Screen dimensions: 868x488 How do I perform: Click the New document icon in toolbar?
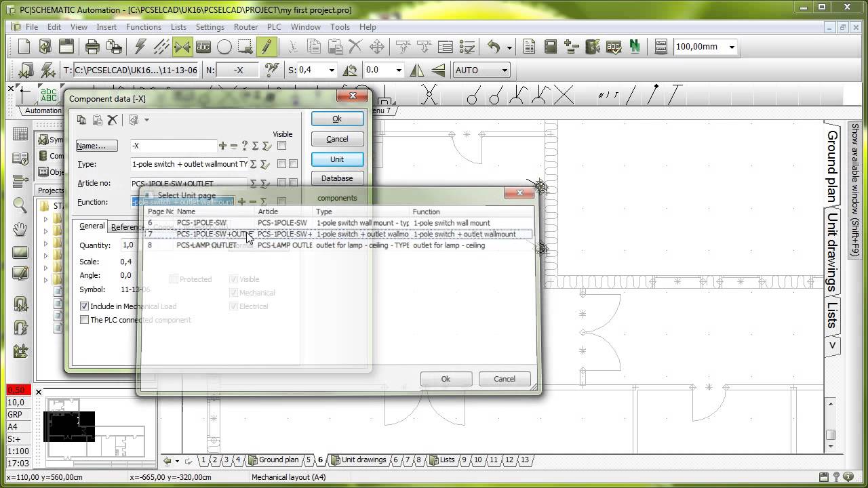coord(24,47)
